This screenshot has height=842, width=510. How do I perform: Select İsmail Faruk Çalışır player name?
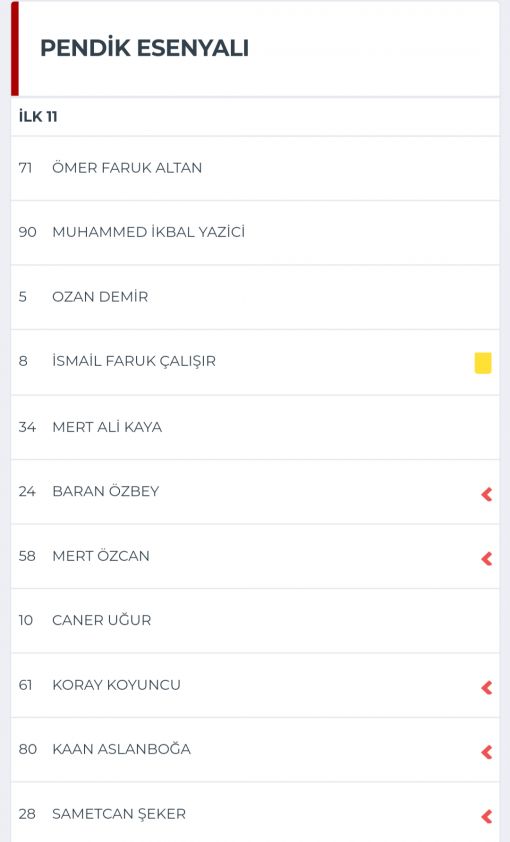[134, 361]
